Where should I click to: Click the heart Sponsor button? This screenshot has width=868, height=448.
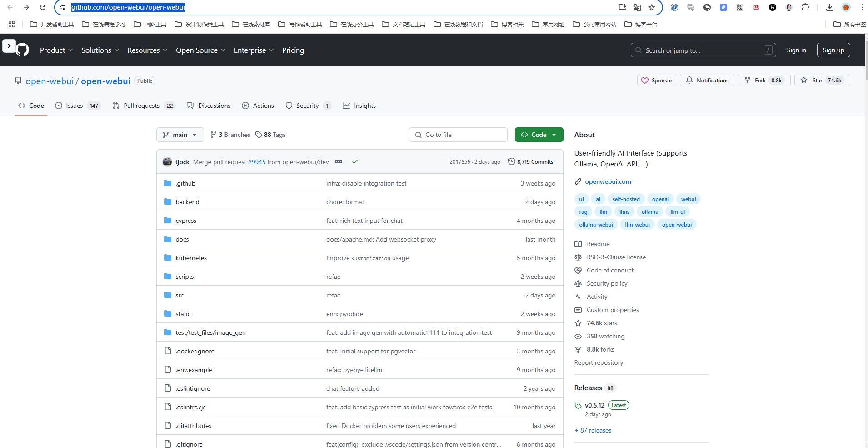(x=656, y=81)
